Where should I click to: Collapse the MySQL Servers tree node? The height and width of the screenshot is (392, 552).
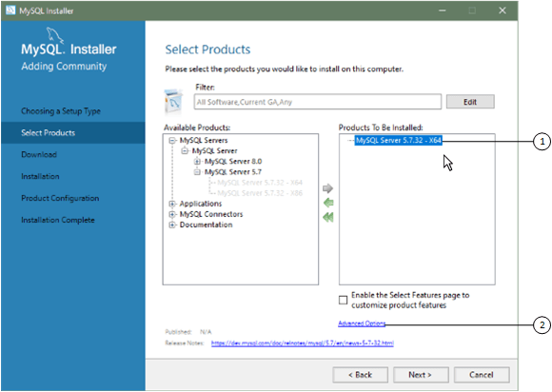[172, 141]
